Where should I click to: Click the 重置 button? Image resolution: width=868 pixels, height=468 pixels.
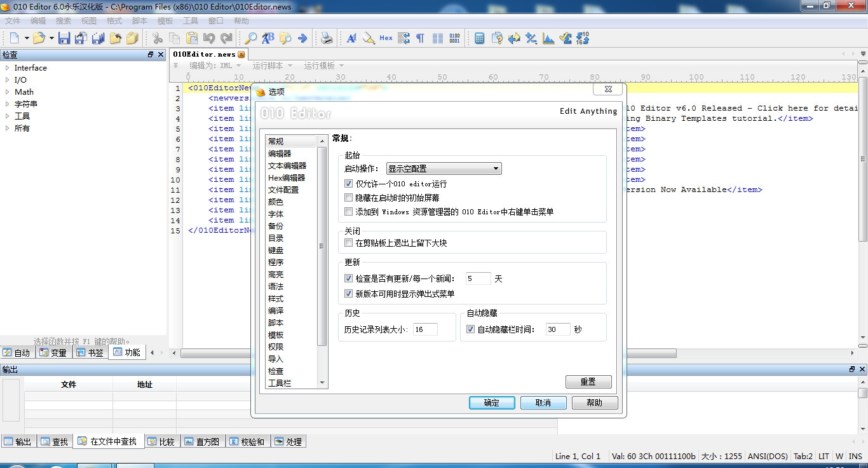(x=588, y=382)
